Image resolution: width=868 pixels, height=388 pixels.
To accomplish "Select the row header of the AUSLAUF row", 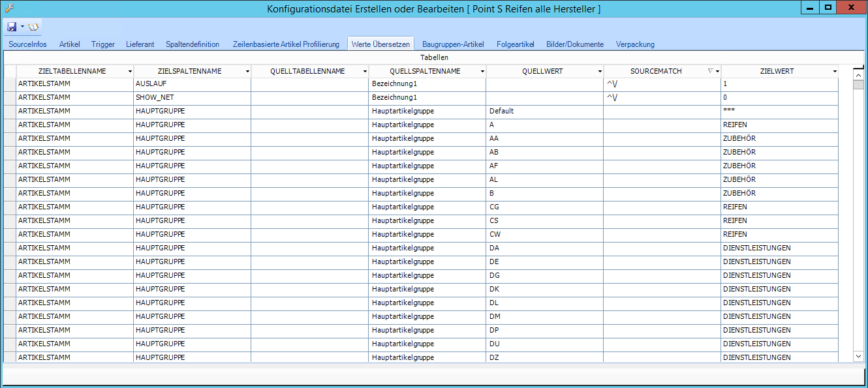I will 10,84.
